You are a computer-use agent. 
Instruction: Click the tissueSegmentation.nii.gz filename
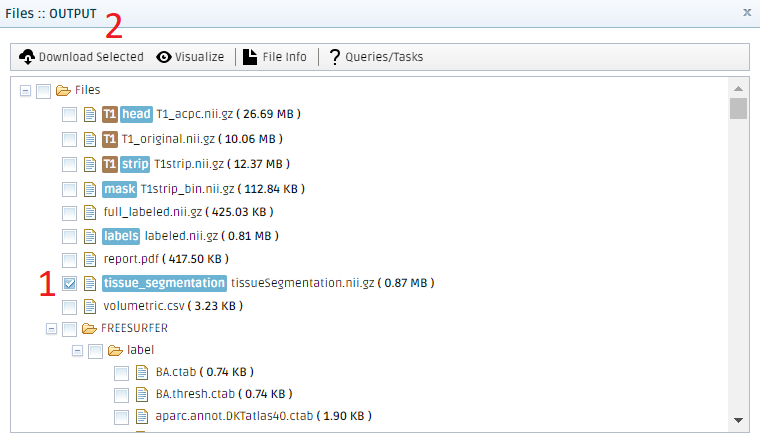pos(302,283)
